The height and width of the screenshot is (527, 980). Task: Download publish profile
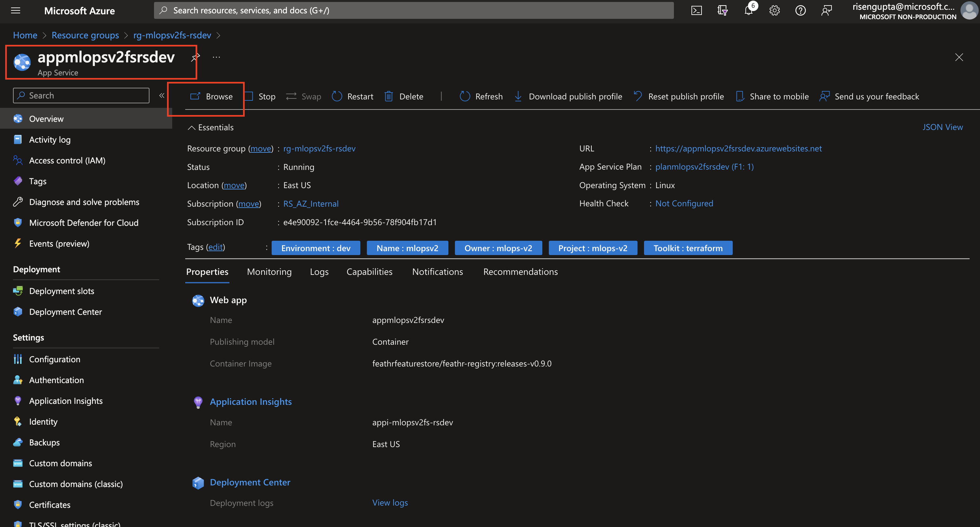point(568,96)
